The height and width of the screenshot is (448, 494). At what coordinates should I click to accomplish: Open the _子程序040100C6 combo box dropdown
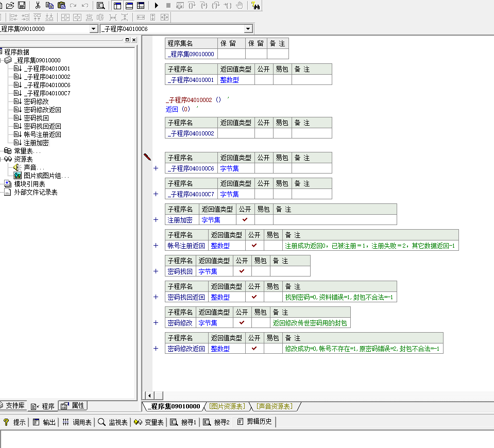[x=248, y=29]
